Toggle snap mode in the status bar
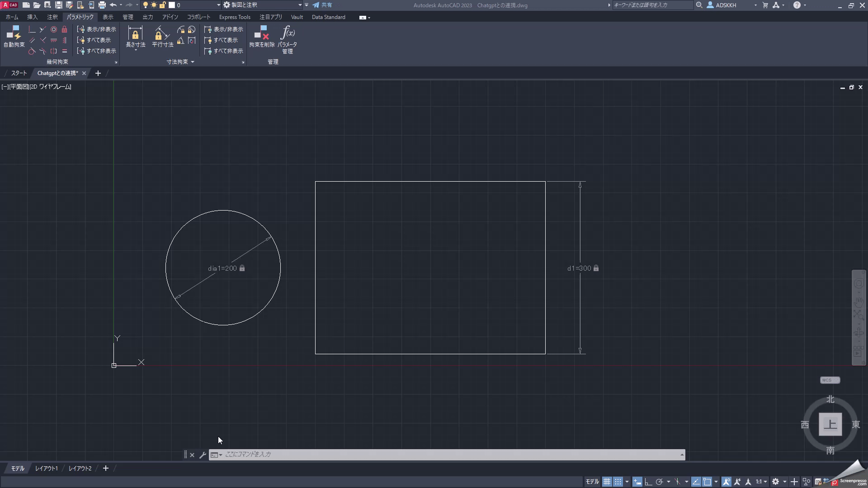 click(x=618, y=482)
